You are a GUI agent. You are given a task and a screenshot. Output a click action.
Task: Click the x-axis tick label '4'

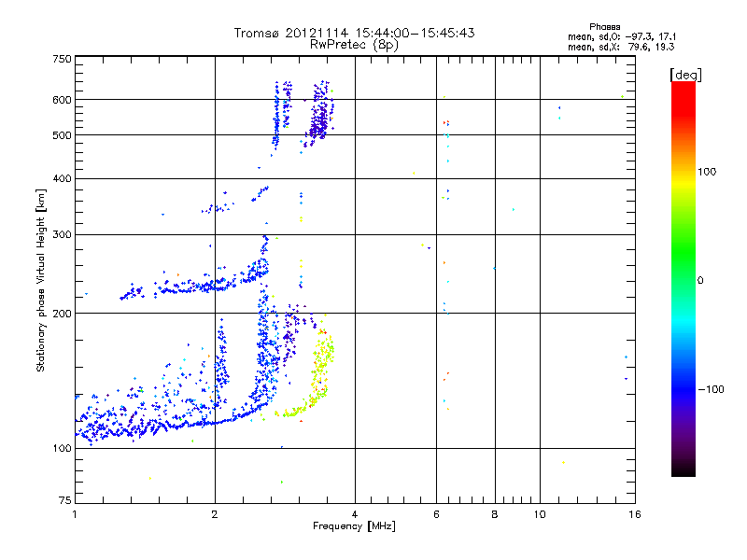tap(355, 514)
